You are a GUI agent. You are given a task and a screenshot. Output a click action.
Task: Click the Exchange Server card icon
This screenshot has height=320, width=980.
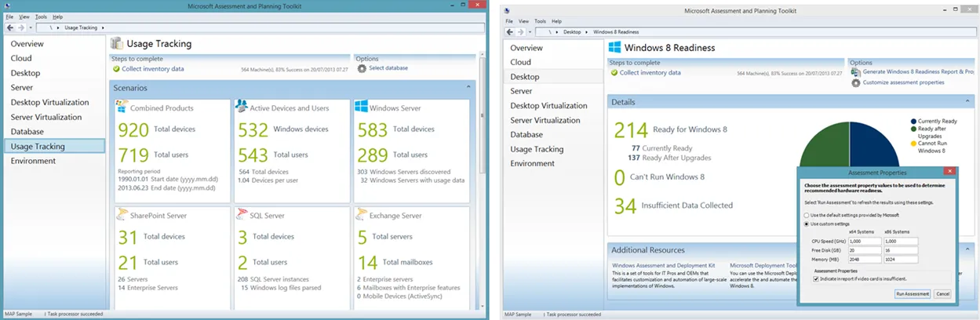[x=361, y=214]
